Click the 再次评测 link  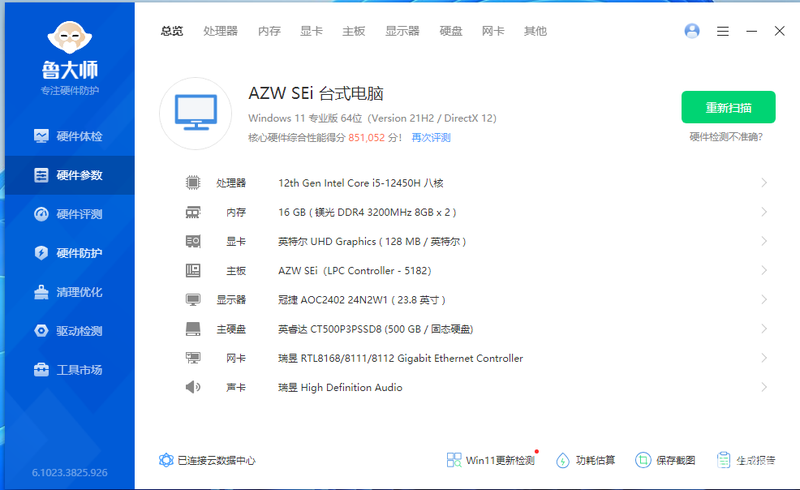431,137
